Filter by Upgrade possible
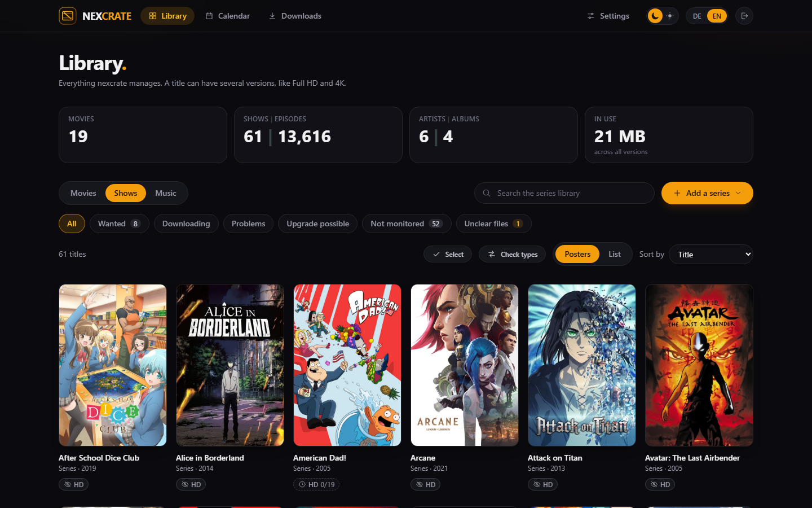812x508 pixels. coord(318,224)
